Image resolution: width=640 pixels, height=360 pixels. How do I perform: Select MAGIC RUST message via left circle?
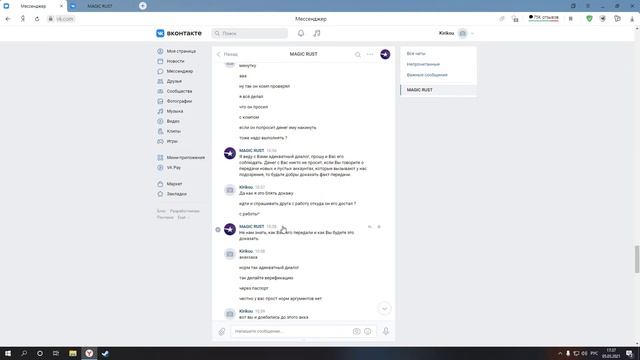(x=218, y=230)
